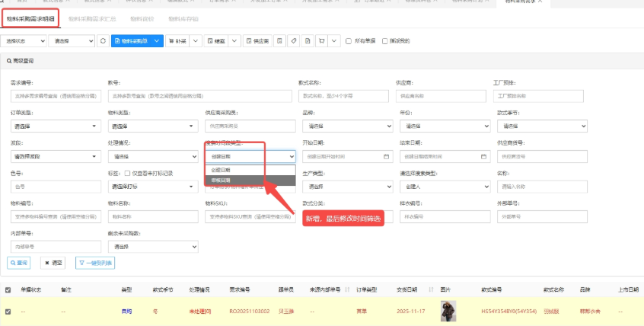The width and height of the screenshot is (644, 326).
Task: Toggle the 仅查看未打标记录 checkbox
Action: point(128,173)
